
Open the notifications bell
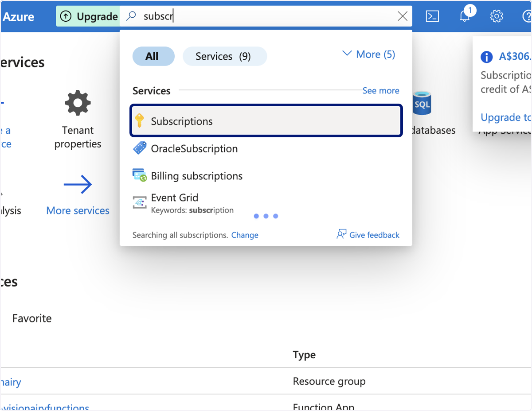465,16
